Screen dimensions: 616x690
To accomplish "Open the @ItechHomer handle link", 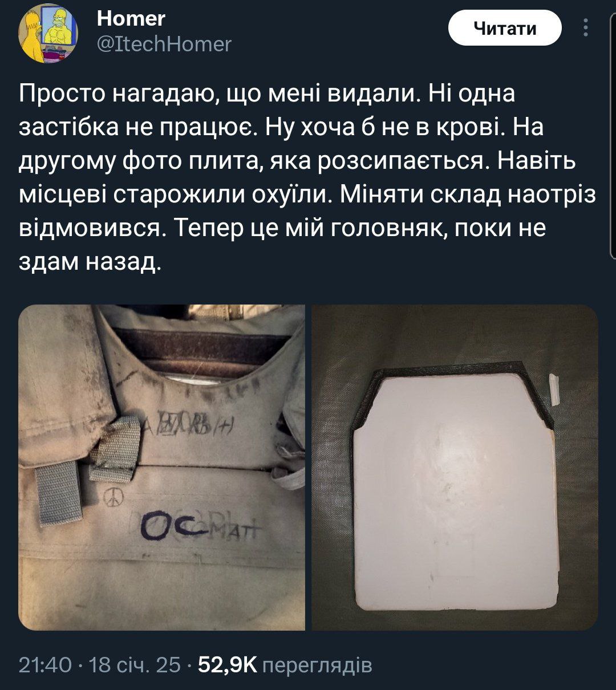I will tap(164, 44).
